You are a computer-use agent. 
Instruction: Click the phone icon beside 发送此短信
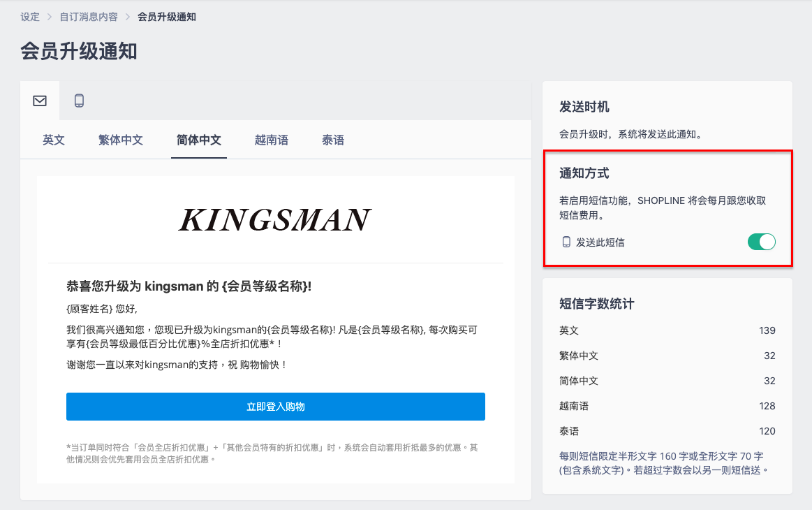[x=566, y=242]
